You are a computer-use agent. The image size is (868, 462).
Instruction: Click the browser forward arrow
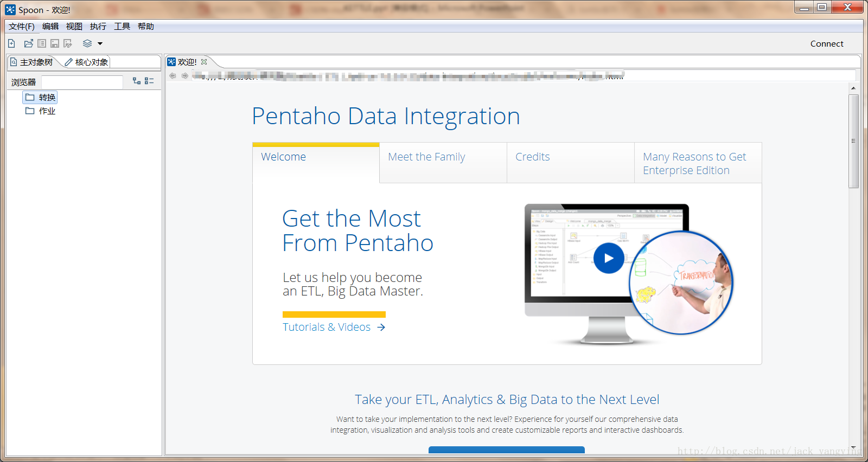coord(185,75)
